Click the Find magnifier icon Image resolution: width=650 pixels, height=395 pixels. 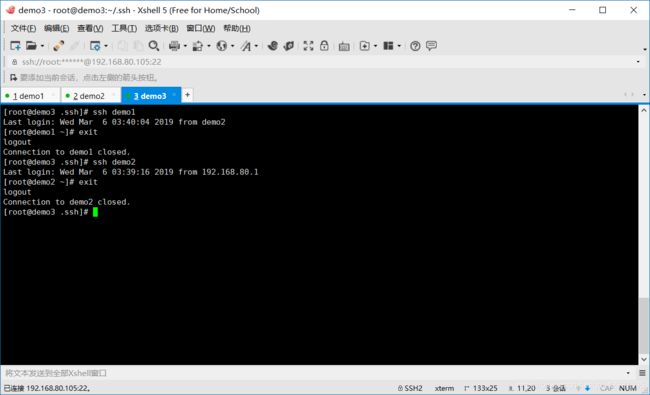pos(154,46)
